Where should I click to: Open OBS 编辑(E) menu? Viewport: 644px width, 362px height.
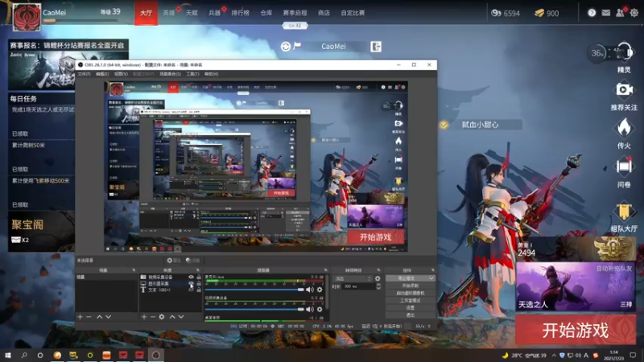102,74
